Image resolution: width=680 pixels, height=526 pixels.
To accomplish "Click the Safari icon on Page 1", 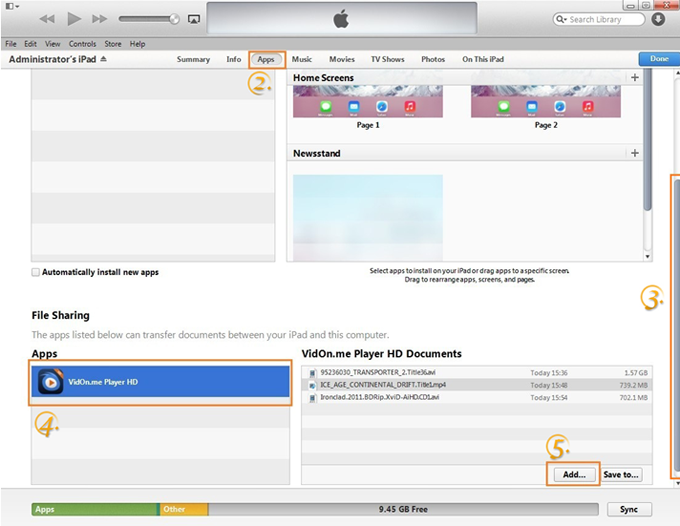I will click(x=382, y=107).
